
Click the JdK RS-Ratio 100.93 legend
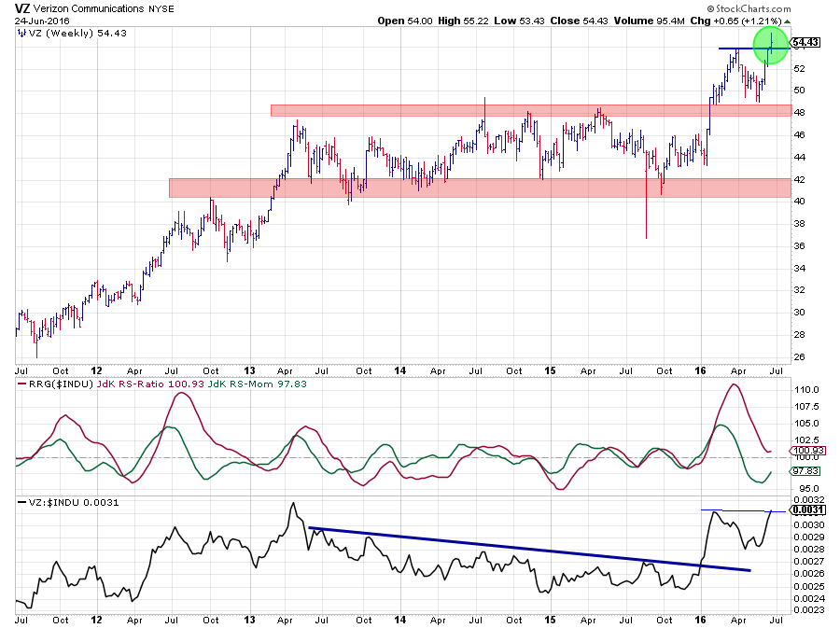pyautogui.click(x=150, y=384)
